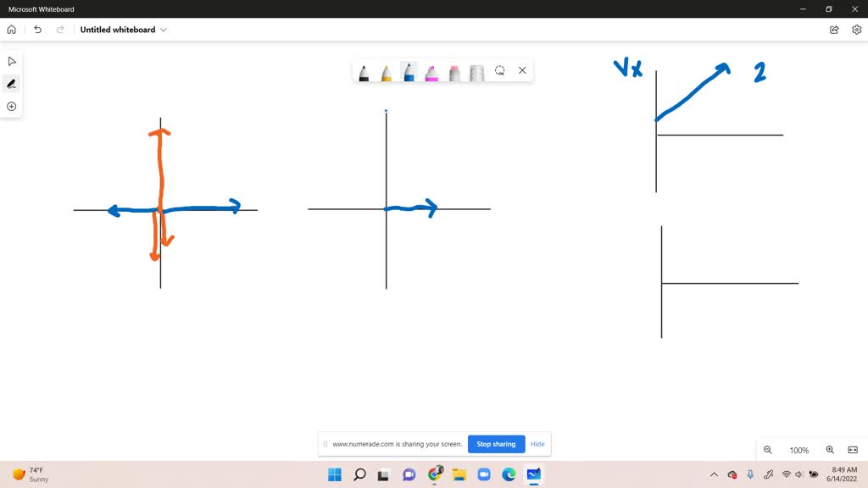This screenshot has height=488, width=868.
Task: Pick the yellow-orange pen
Action: pyautogui.click(x=387, y=72)
